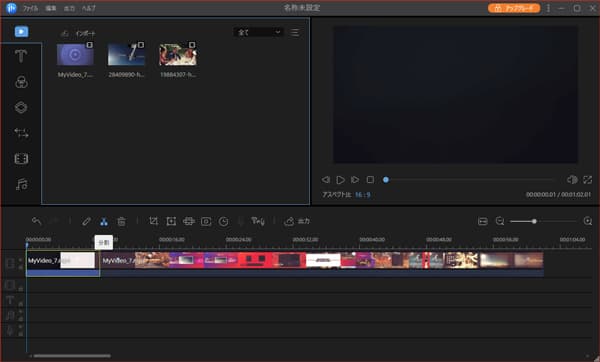Switch preview to fullscreen
This screenshot has height=362, width=600.
(x=587, y=179)
